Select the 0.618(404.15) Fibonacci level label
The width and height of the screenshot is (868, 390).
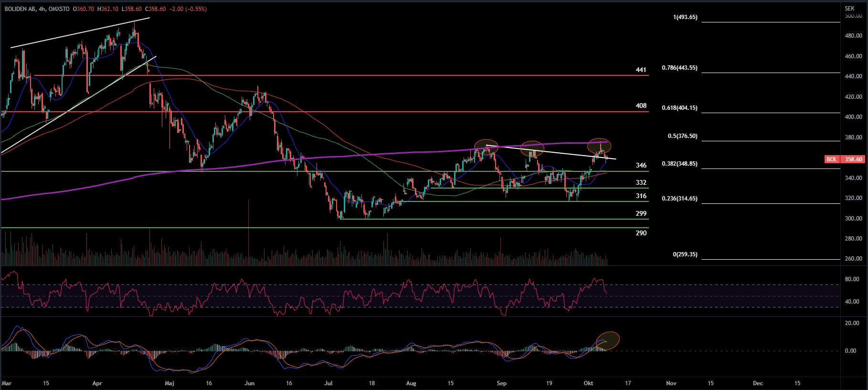coord(679,108)
